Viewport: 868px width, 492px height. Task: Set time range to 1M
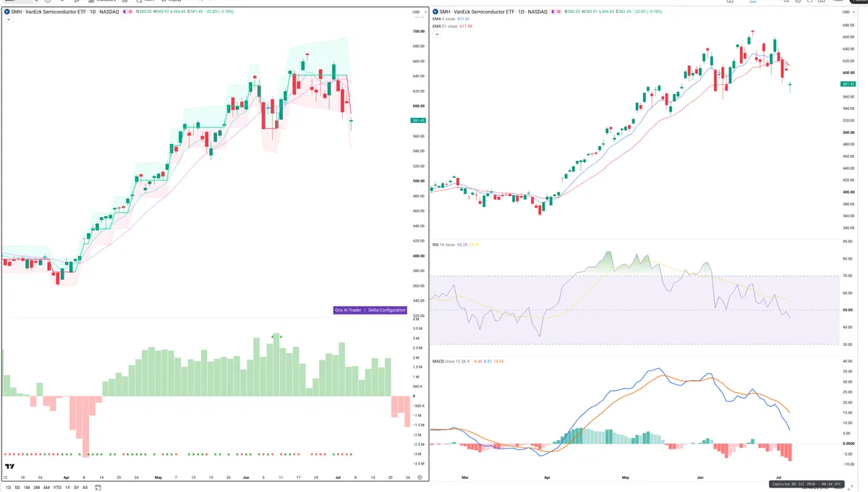pyautogui.click(x=27, y=488)
